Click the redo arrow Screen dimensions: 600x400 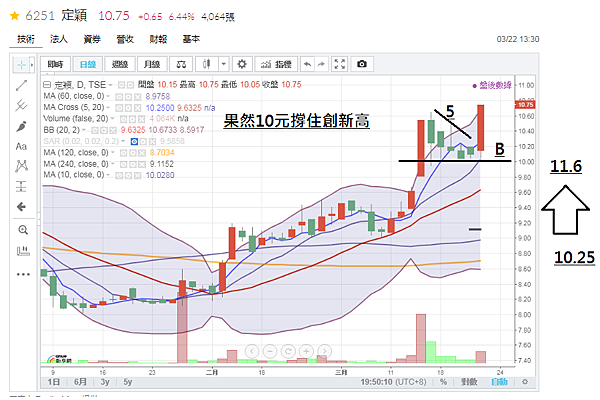tap(321, 64)
